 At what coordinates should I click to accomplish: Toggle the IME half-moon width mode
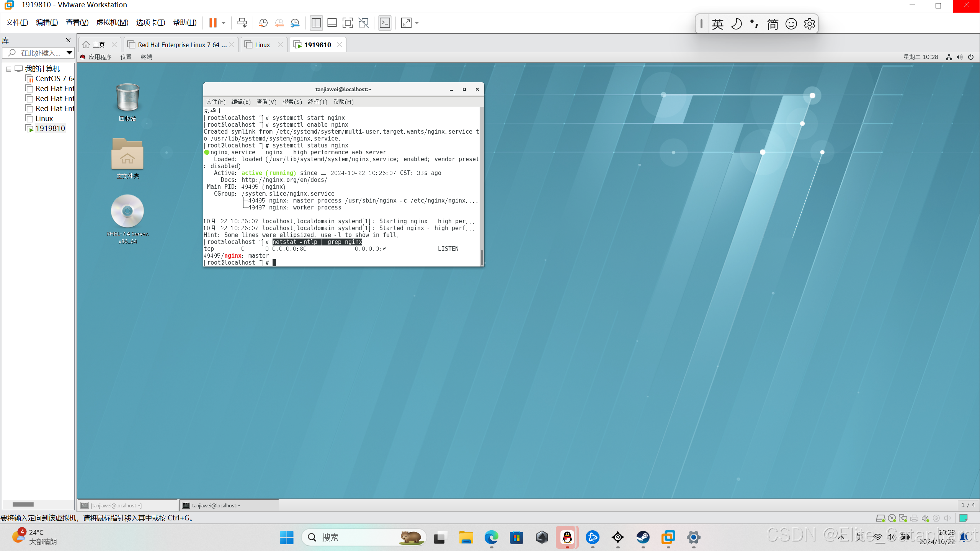[x=736, y=24]
